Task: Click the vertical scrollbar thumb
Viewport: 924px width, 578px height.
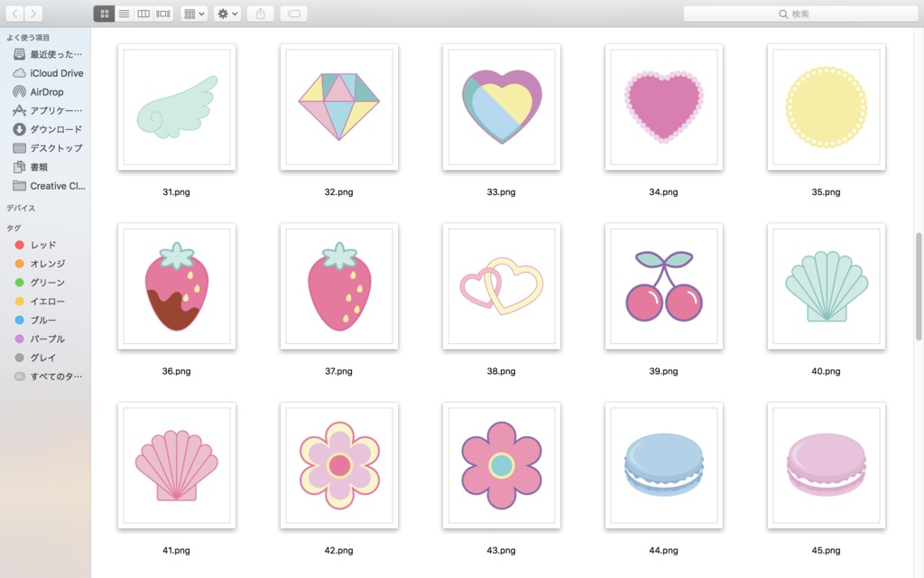Action: [x=918, y=286]
